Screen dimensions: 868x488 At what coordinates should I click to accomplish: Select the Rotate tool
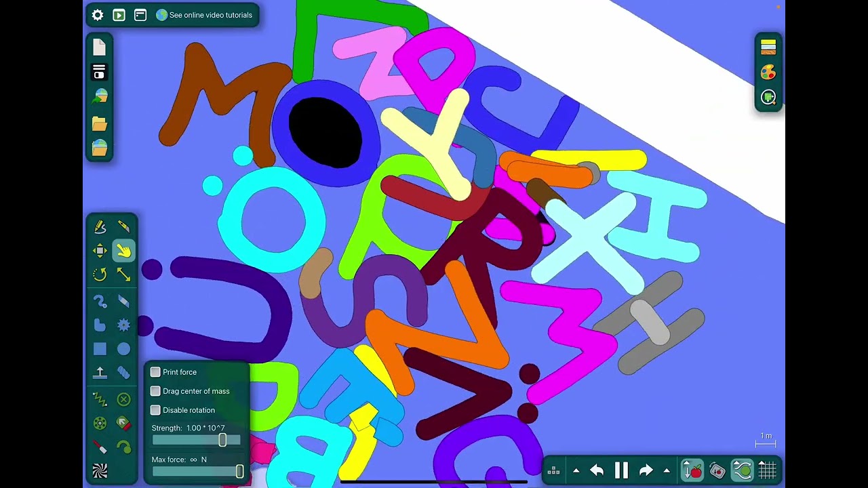tap(100, 274)
